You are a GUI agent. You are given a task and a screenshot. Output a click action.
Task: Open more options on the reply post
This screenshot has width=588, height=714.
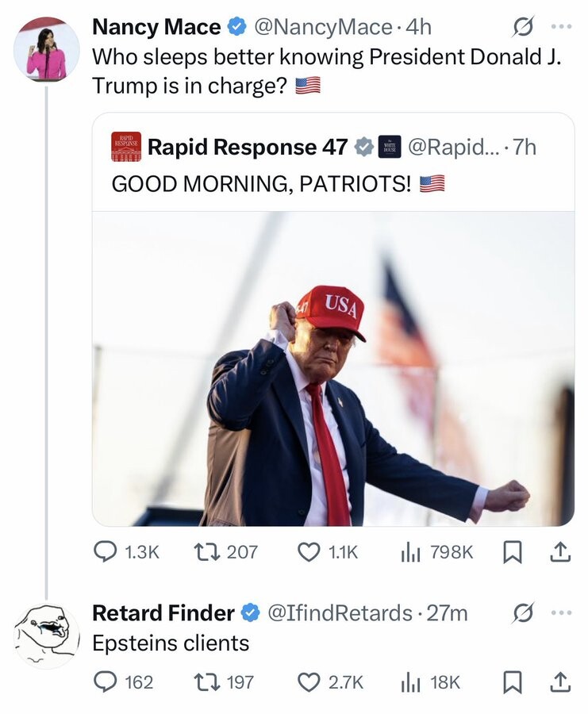click(x=561, y=612)
